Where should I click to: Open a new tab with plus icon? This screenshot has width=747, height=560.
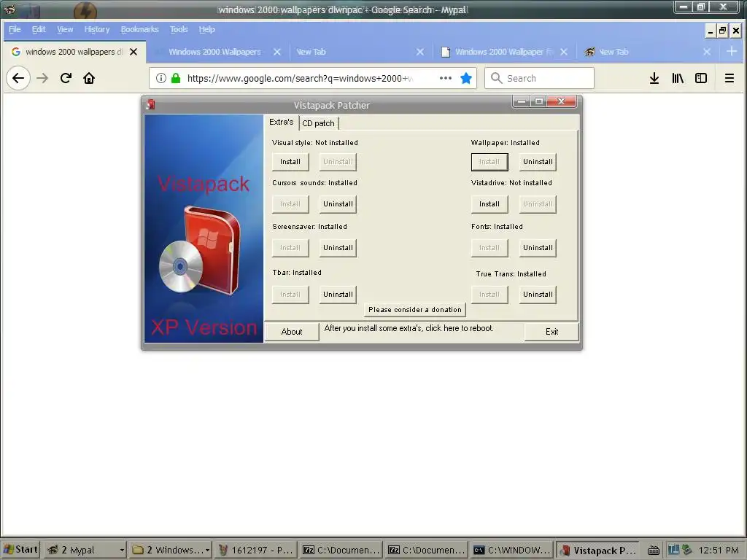(732, 51)
